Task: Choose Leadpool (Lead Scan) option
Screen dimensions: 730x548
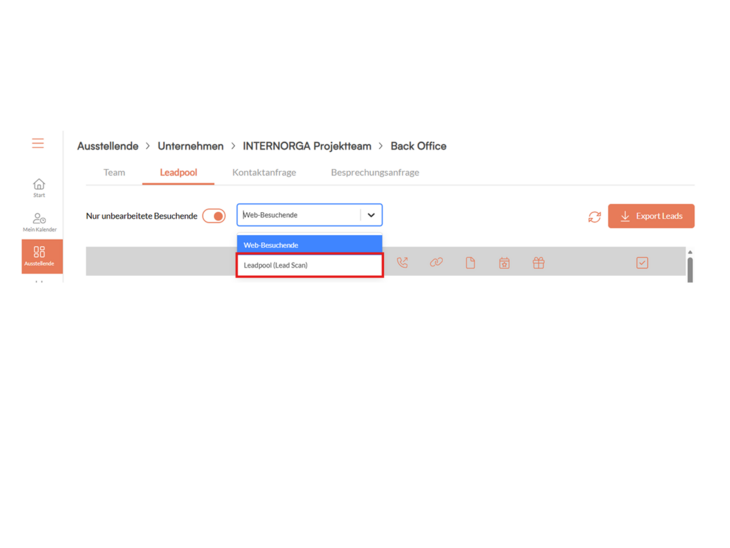Action: click(x=309, y=265)
